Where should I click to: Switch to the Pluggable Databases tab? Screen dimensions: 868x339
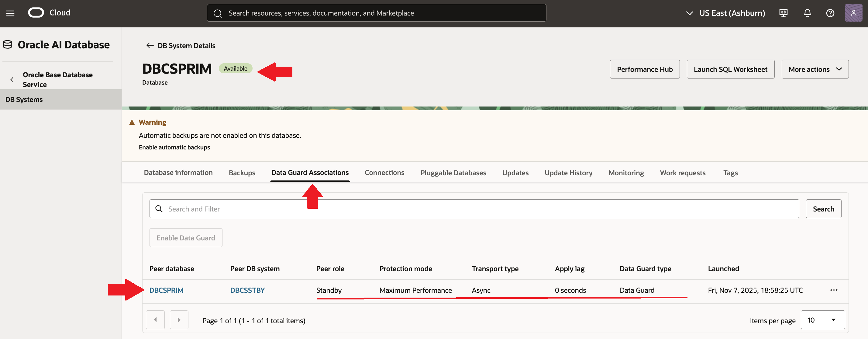point(453,173)
